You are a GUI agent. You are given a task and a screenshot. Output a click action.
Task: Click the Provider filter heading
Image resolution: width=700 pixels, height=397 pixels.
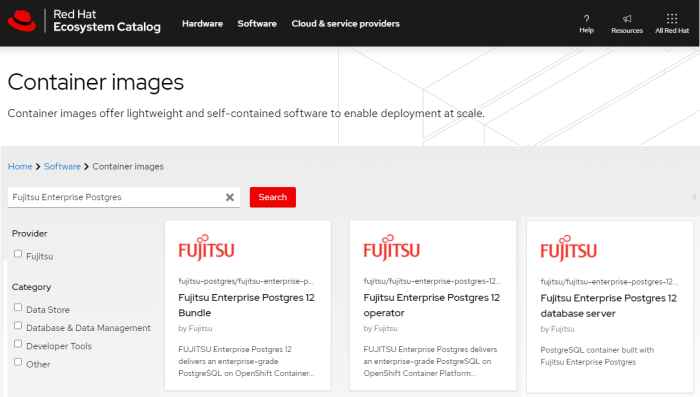point(29,234)
